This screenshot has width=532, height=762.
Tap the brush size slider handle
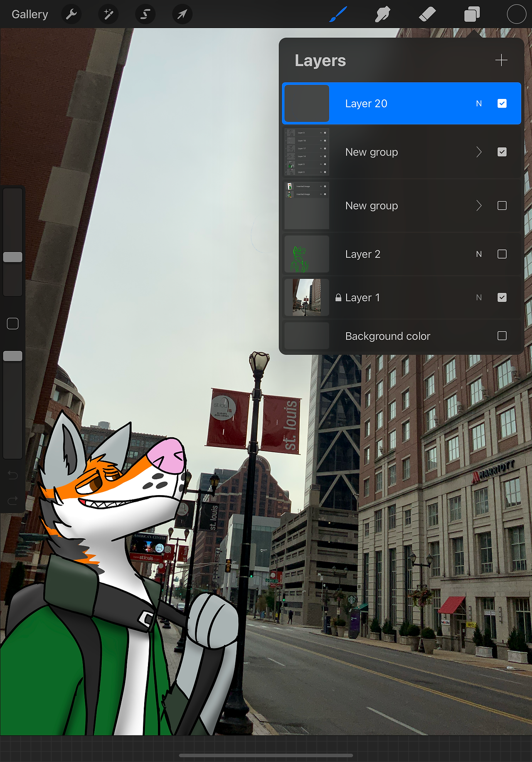click(13, 257)
